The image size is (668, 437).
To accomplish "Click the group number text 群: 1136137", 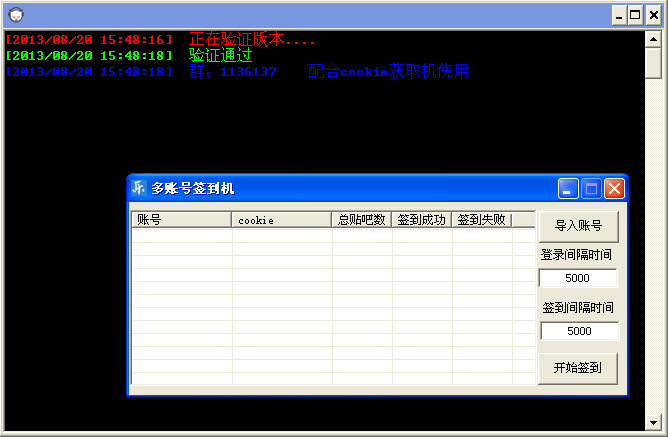I will pos(233,72).
